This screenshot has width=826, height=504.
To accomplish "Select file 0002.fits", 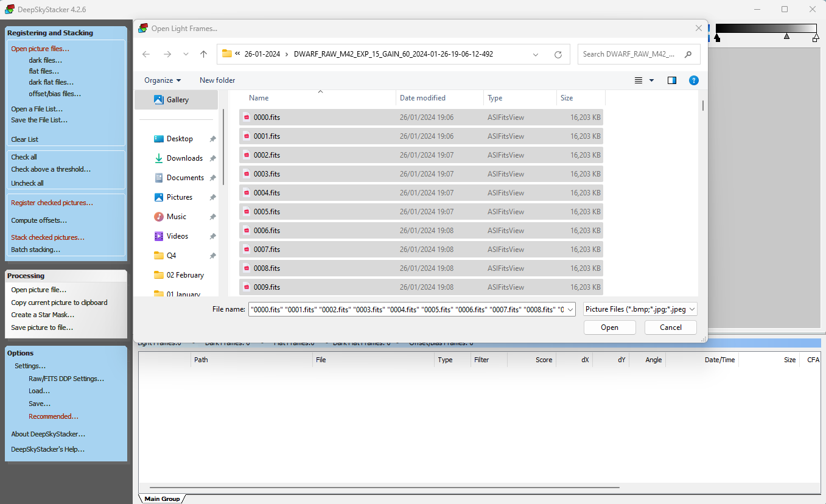I will [x=421, y=155].
